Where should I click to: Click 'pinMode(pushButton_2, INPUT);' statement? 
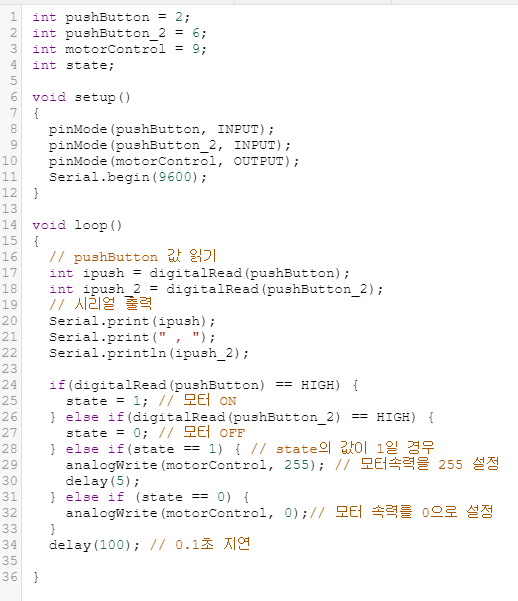pos(170,145)
